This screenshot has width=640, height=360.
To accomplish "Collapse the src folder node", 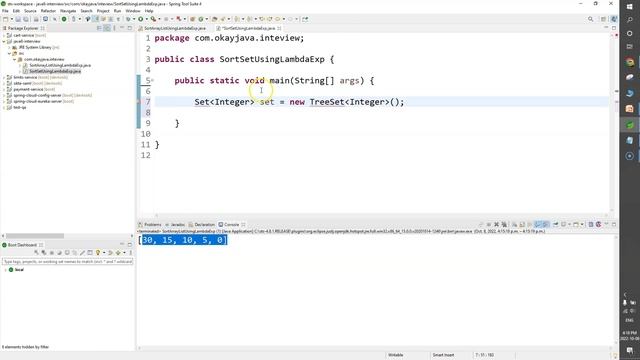I will click(9, 53).
